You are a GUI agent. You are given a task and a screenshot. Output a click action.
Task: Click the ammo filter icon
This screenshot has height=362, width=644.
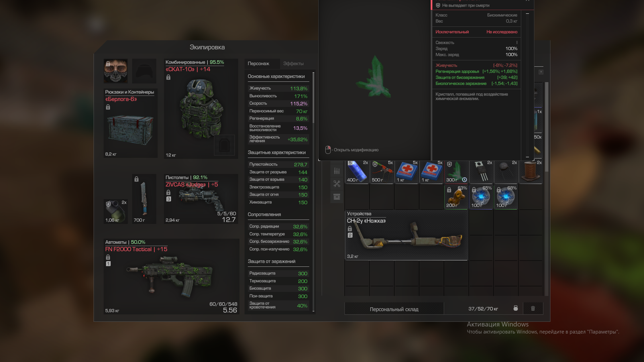337,171
